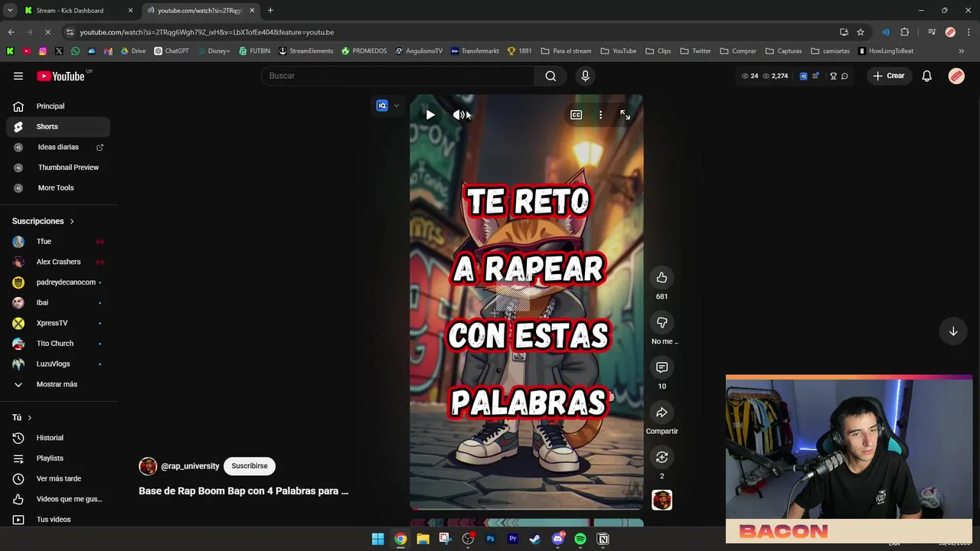The image size is (980, 551).
Task: Open the ChatGPT bookmark
Action: click(x=171, y=51)
